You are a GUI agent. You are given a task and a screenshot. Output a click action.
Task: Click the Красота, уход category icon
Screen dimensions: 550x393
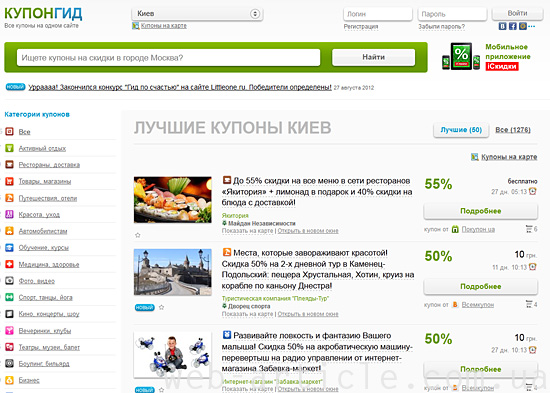pos(9,214)
